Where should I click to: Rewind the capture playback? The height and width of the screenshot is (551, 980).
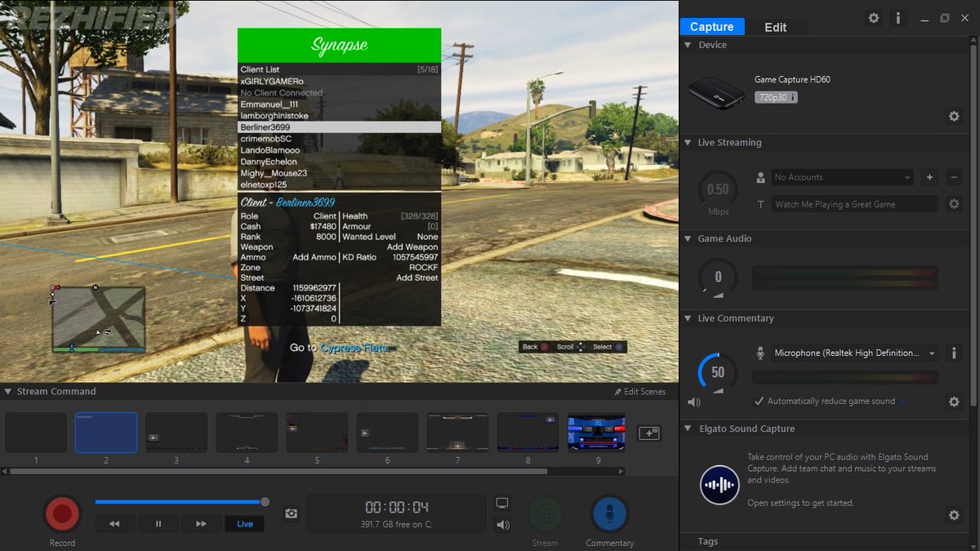pyautogui.click(x=115, y=524)
